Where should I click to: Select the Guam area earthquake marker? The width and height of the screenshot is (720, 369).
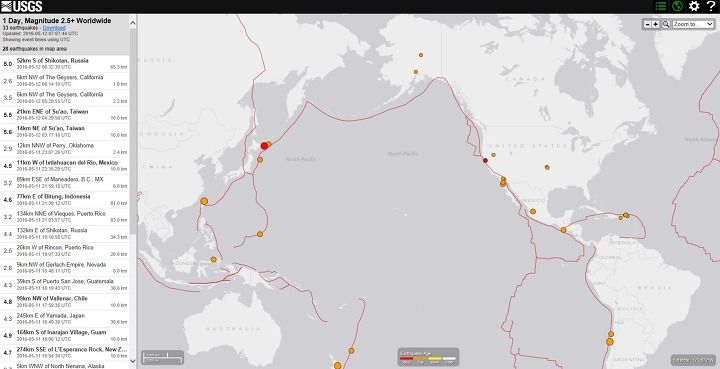(260, 234)
